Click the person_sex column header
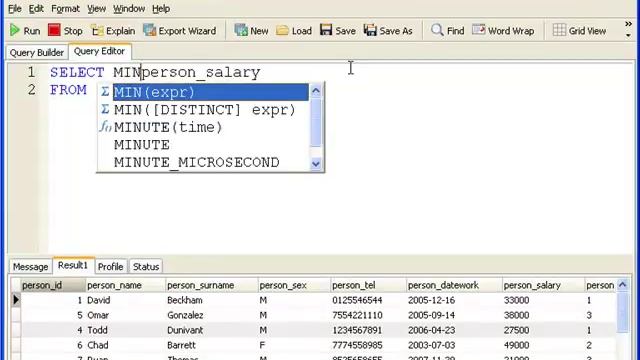Screen dimensions: 640x360 point(294,285)
